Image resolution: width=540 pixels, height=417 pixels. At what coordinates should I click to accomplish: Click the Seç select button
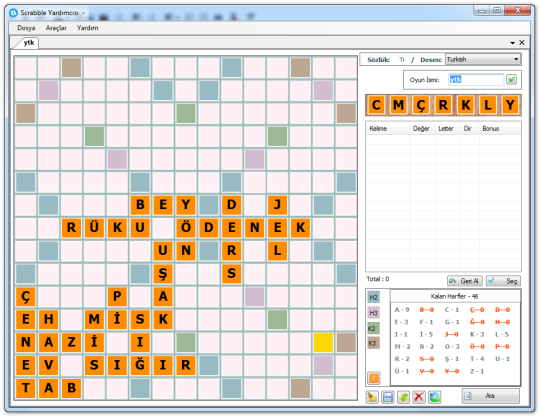point(503,281)
